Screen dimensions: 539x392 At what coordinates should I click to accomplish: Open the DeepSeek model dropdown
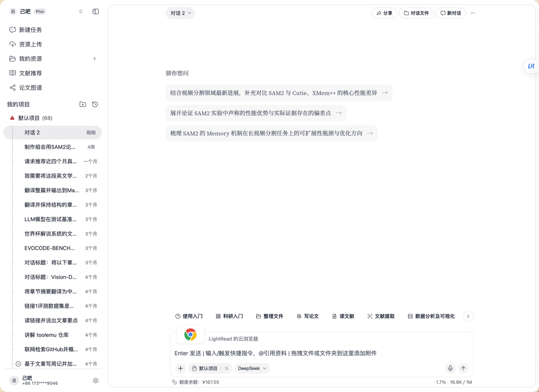(x=252, y=368)
